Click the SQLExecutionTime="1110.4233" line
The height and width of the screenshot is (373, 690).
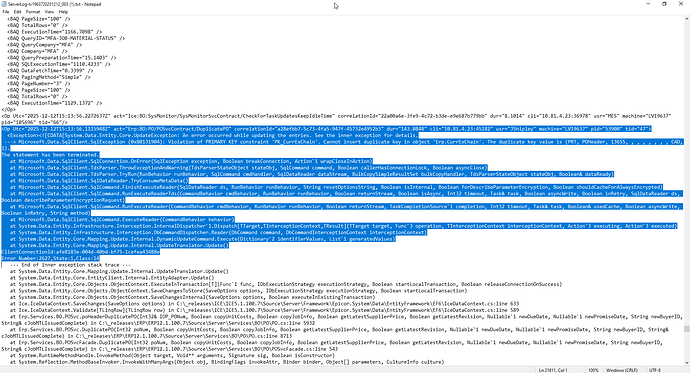pyautogui.click(x=59, y=64)
